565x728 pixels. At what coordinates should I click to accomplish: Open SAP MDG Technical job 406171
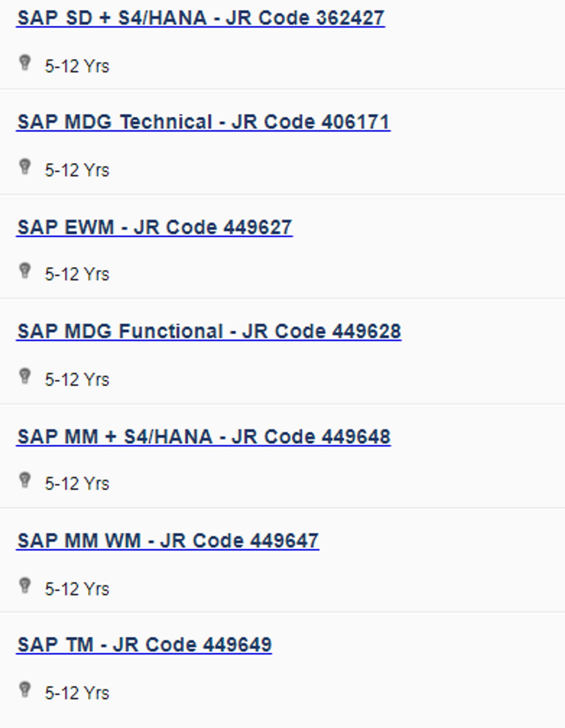(x=203, y=122)
